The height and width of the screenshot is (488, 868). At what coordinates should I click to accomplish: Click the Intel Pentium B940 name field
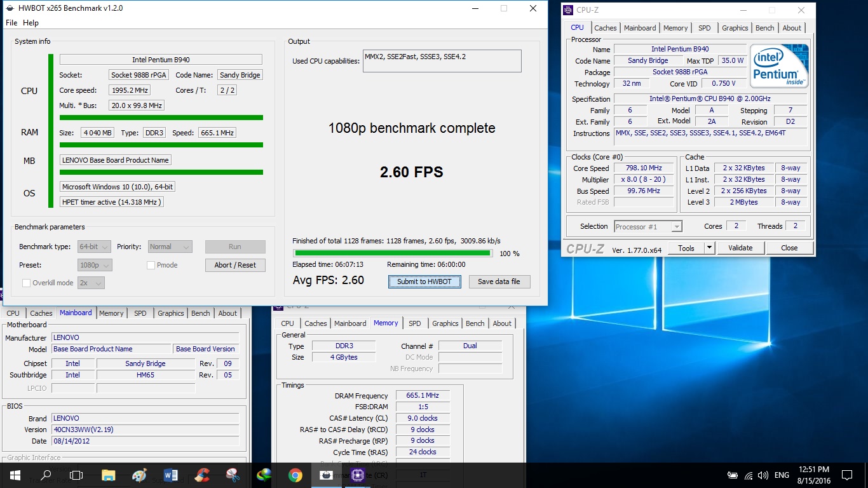tap(161, 60)
